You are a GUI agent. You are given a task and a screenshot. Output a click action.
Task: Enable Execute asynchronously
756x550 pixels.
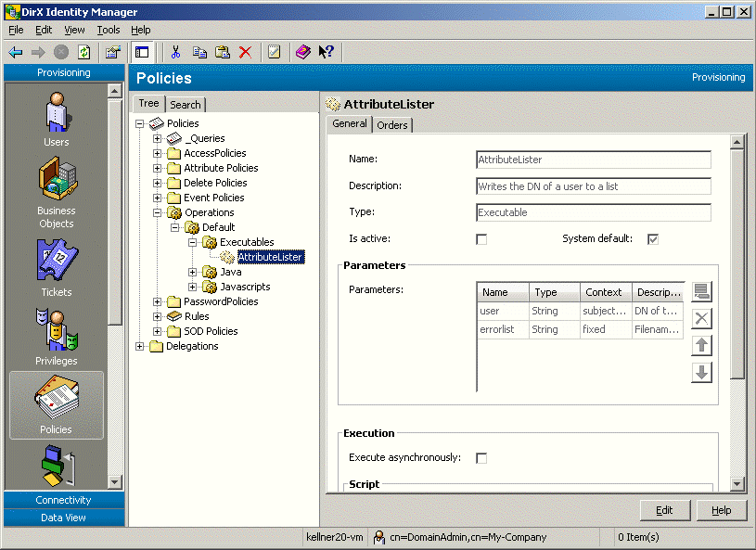[480, 457]
